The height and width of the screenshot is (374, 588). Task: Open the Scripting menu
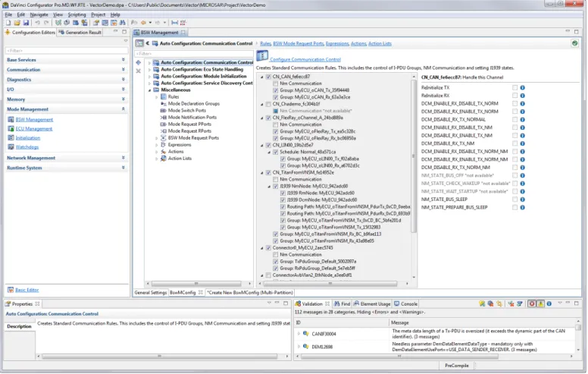[x=77, y=14]
